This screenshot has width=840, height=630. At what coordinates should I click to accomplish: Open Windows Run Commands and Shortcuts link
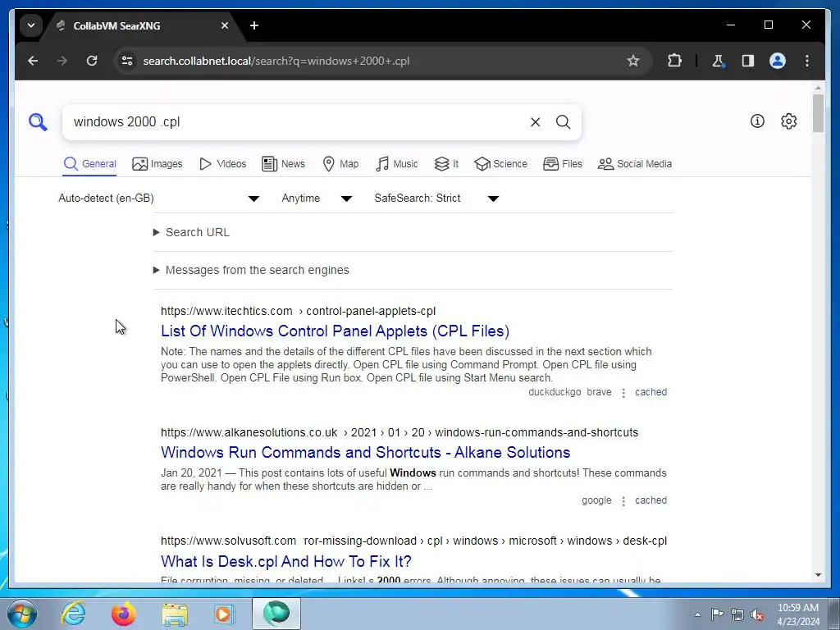pyautogui.click(x=365, y=453)
